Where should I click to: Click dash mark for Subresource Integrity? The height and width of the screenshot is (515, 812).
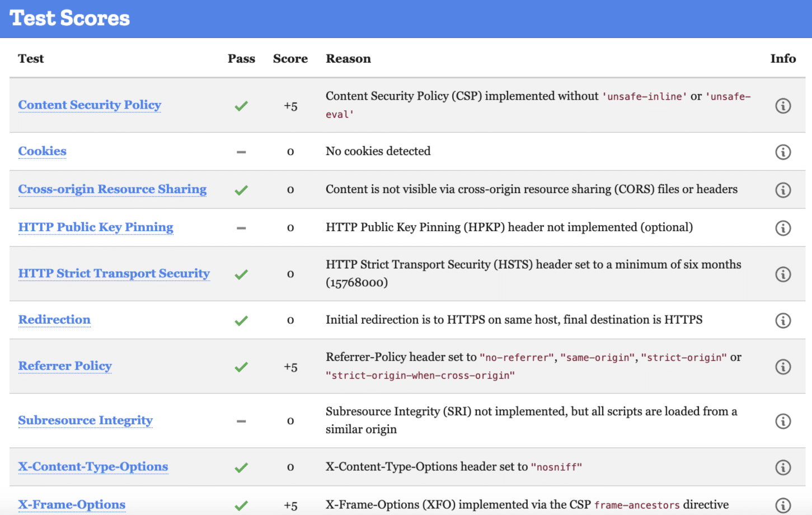[x=241, y=421]
